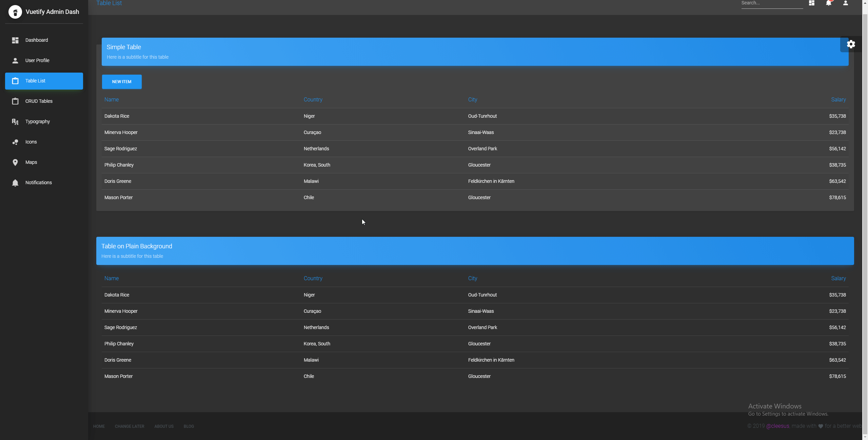
Task: Click the CRUD Tables sidebar icon
Action: [x=15, y=101]
